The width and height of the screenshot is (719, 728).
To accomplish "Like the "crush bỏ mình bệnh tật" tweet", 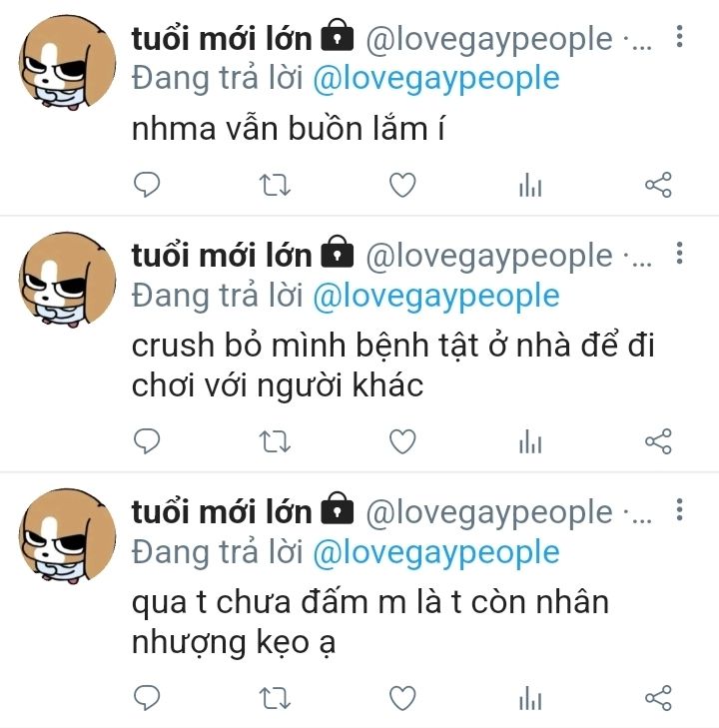I will [x=402, y=441].
